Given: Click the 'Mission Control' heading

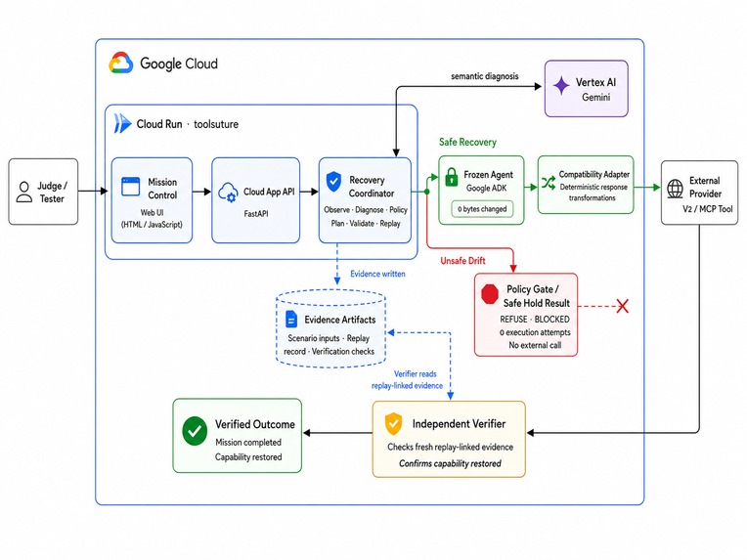Looking at the screenshot, I should [162, 189].
